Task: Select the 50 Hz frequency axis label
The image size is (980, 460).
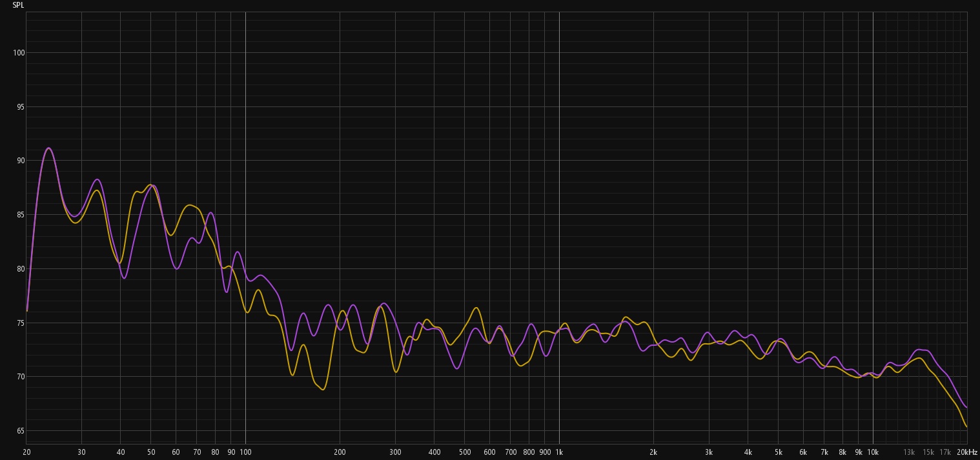Action: [x=151, y=452]
